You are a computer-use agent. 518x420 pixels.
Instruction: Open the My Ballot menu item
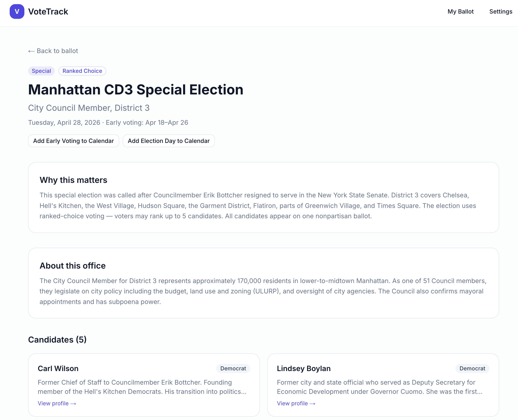[460, 12]
